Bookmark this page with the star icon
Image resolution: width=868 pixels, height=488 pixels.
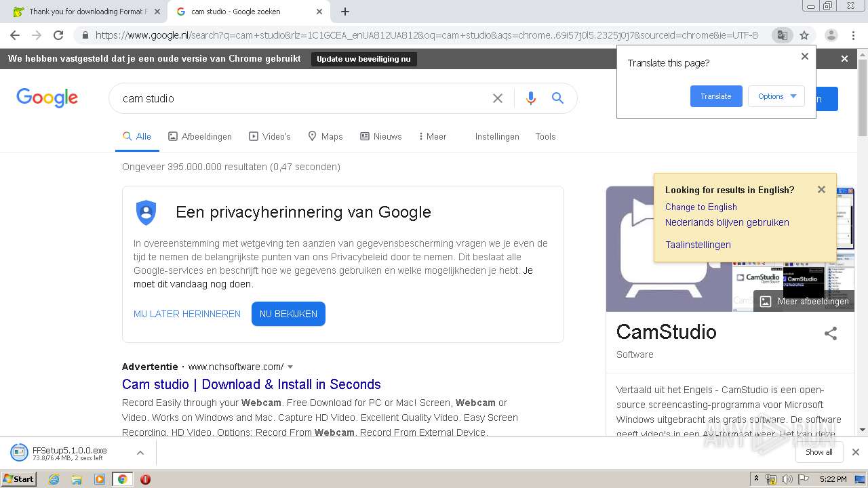(x=804, y=35)
